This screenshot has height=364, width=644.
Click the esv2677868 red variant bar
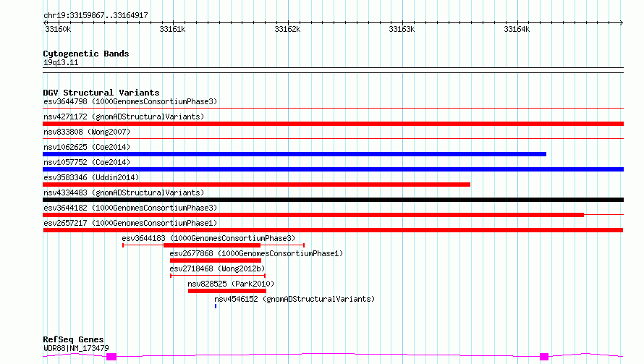[216, 261]
